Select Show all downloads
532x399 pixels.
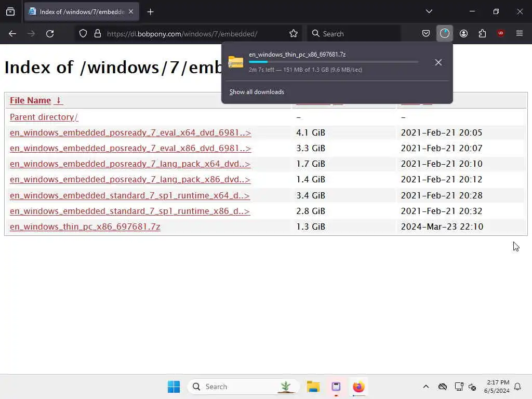[x=257, y=92]
